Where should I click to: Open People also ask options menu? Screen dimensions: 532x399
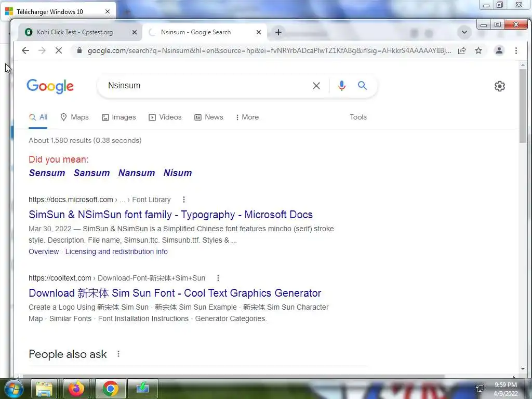point(118,354)
